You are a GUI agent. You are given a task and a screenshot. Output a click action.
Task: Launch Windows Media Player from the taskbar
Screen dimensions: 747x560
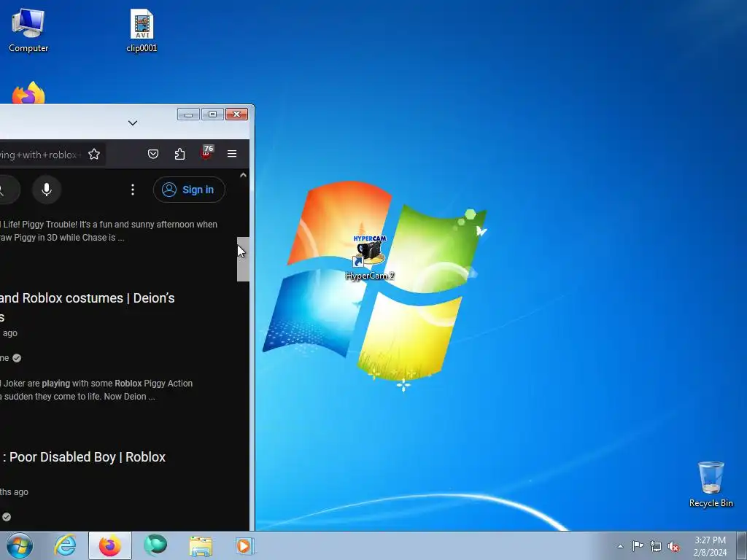tap(244, 545)
